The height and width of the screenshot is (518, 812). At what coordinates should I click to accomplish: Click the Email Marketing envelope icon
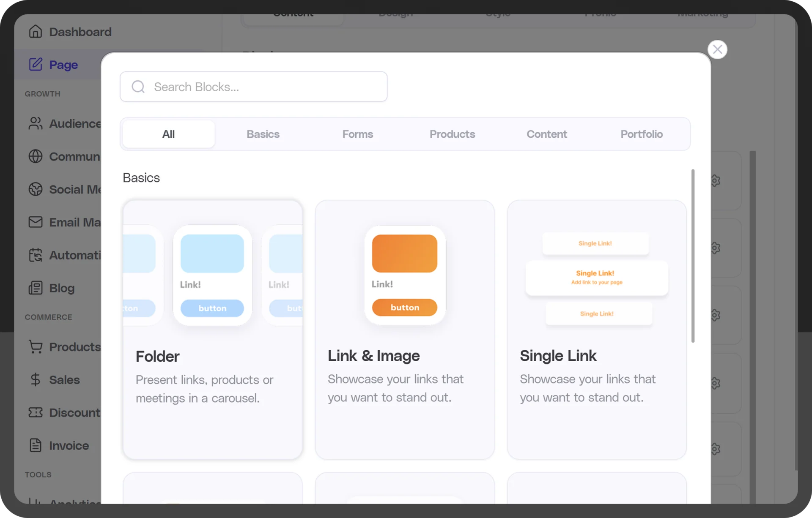36,222
